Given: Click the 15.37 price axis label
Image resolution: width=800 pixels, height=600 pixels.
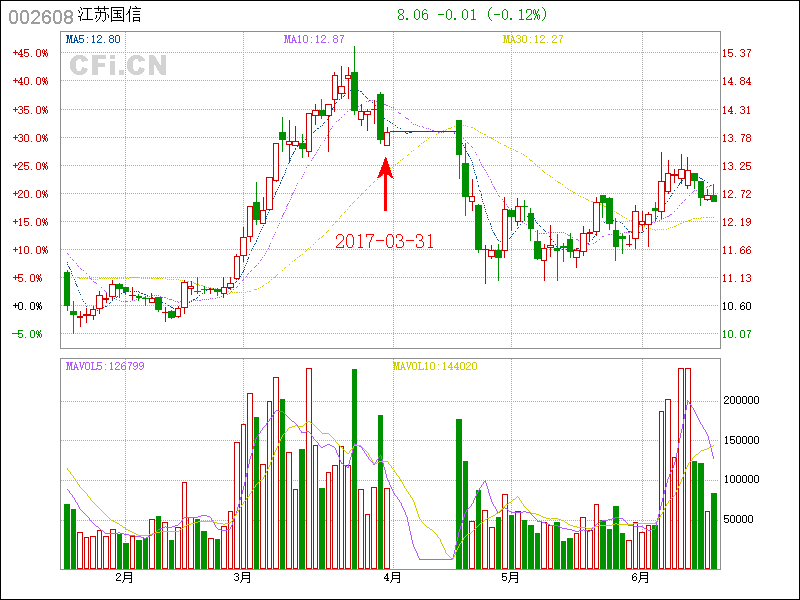Looking at the screenshot, I should click(x=737, y=53).
